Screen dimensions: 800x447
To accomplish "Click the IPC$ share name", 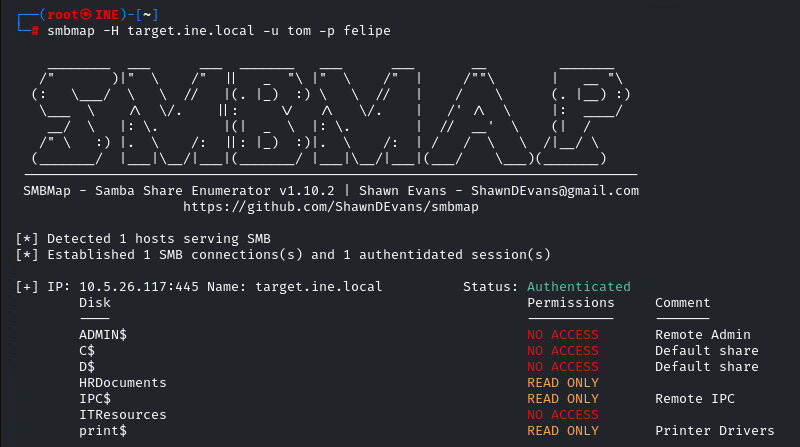I will coord(95,399).
